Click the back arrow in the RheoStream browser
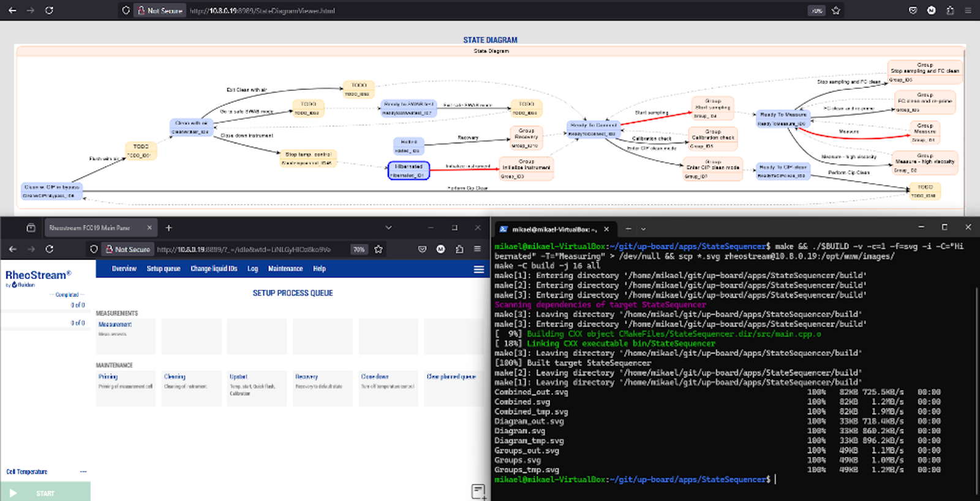 13,249
